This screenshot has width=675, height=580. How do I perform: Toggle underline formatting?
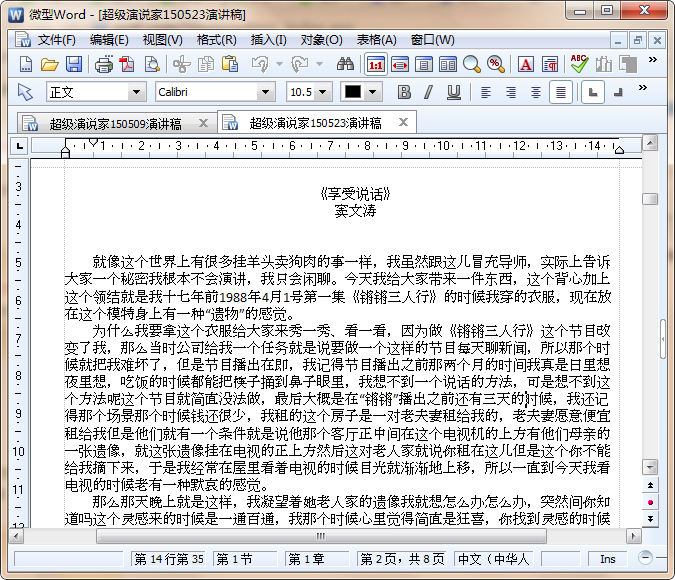coord(454,92)
